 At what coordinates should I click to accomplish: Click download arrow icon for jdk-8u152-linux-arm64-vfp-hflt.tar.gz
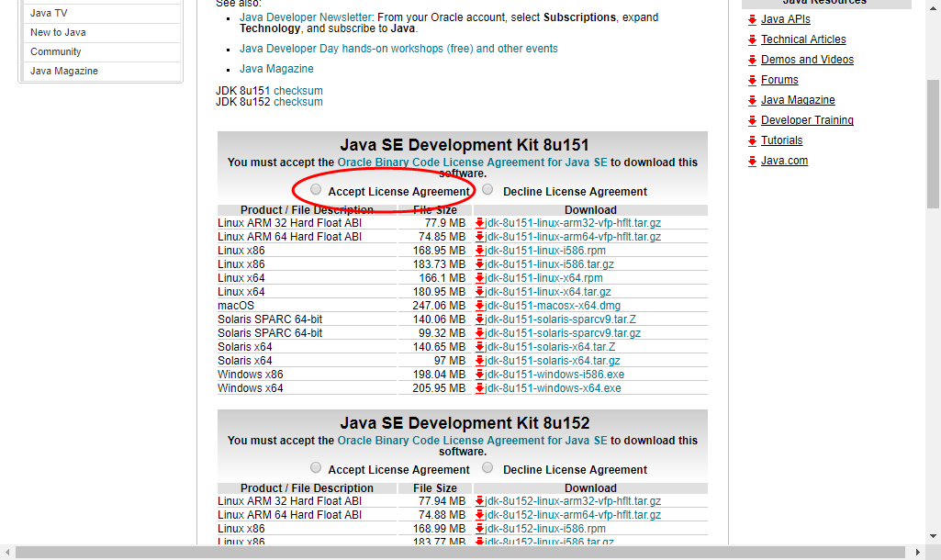(x=479, y=515)
